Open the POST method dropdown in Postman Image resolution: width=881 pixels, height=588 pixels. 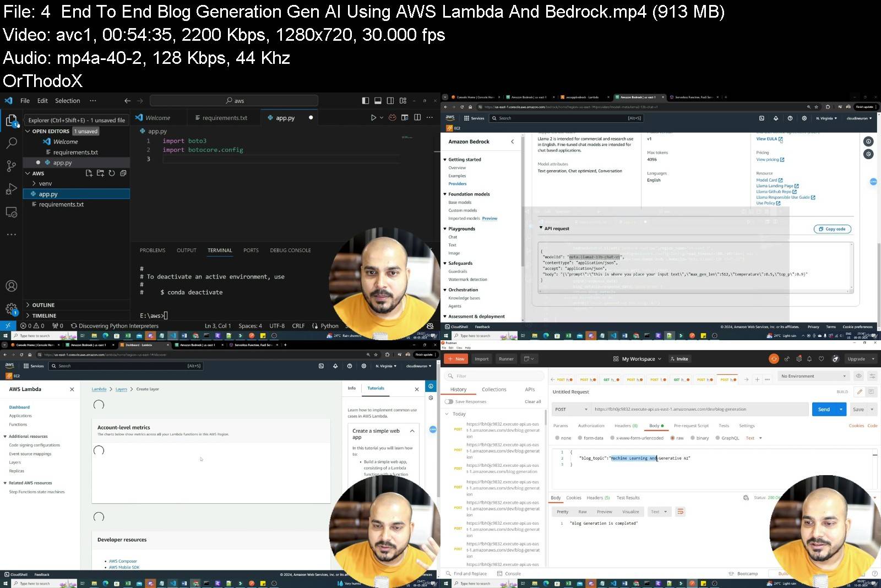coord(572,410)
